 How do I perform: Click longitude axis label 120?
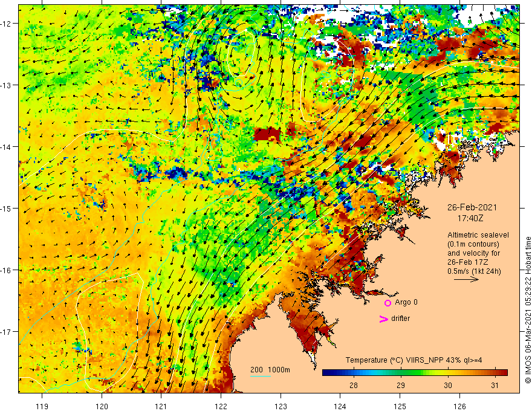102,406
